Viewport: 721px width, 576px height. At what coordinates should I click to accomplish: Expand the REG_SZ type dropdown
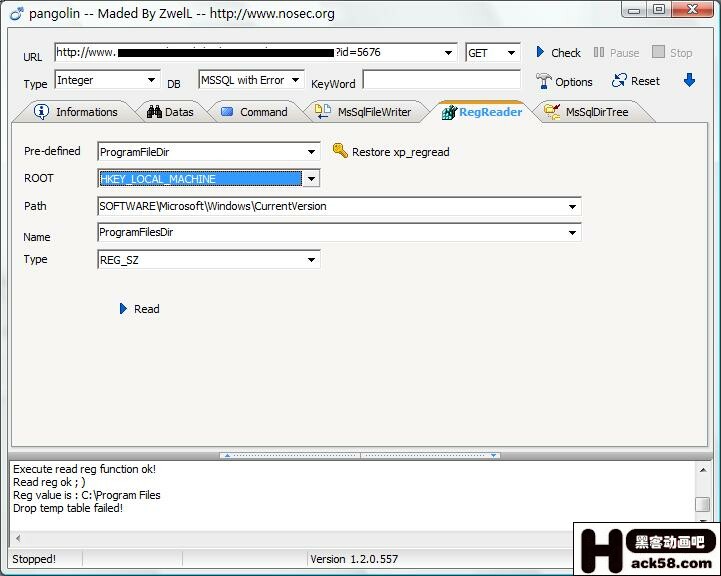[x=311, y=260]
